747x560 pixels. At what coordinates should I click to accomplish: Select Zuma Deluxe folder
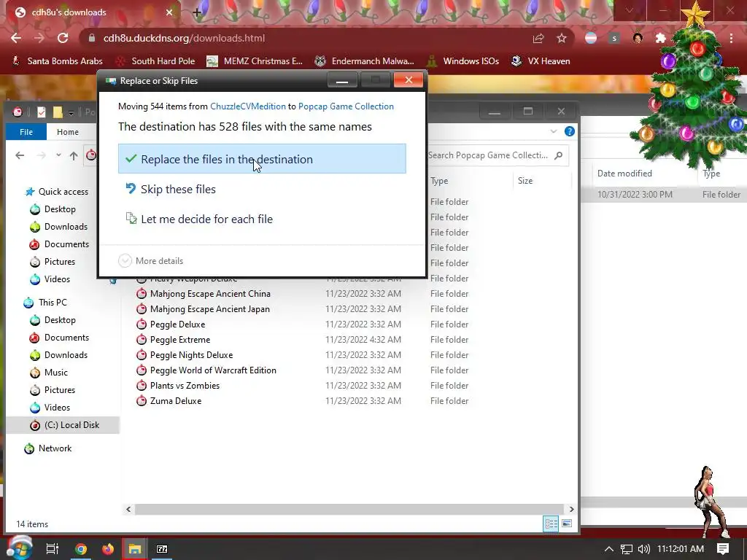pyautogui.click(x=175, y=401)
